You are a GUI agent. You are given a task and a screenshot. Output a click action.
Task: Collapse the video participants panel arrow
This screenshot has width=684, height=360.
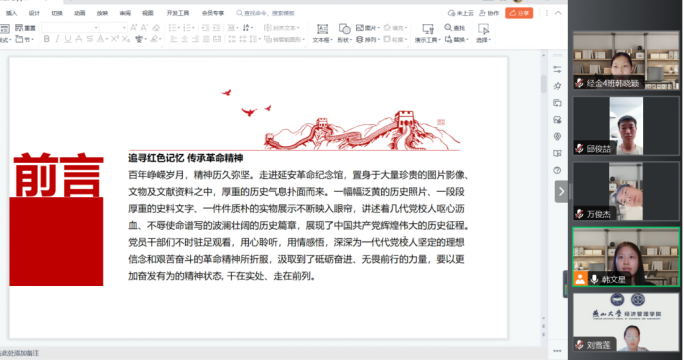pos(561,192)
